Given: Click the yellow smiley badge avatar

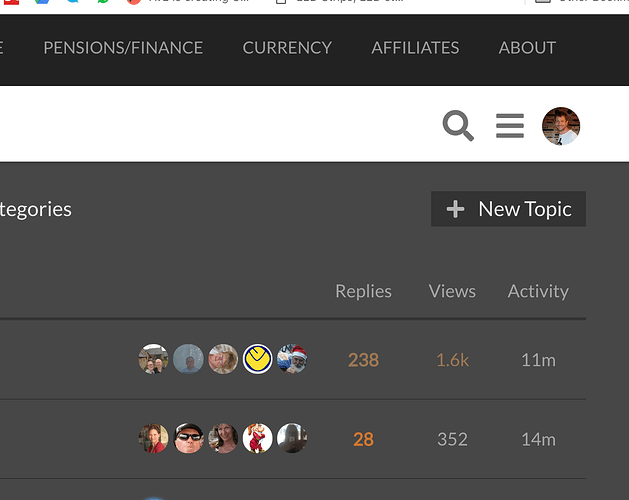Looking at the screenshot, I should pyautogui.click(x=258, y=359).
